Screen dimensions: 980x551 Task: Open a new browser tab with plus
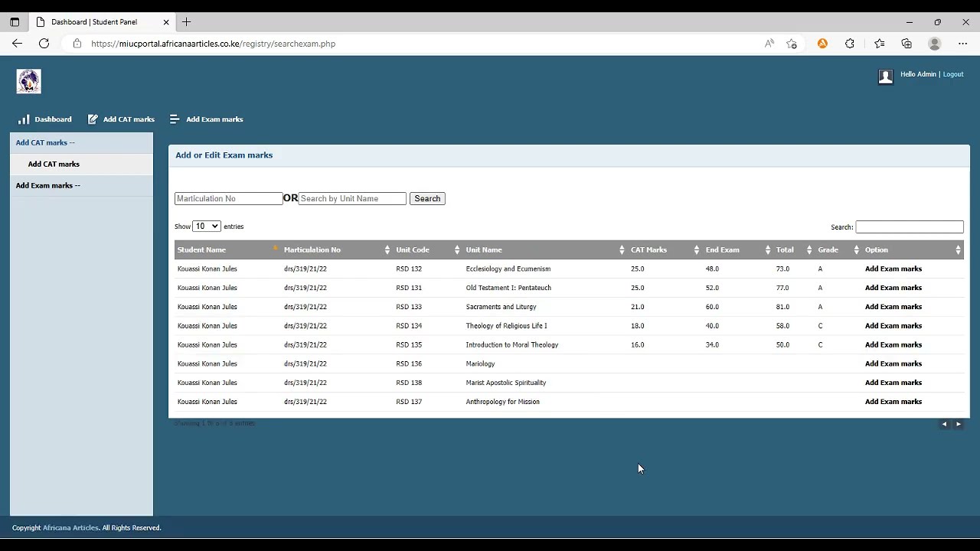click(x=186, y=22)
